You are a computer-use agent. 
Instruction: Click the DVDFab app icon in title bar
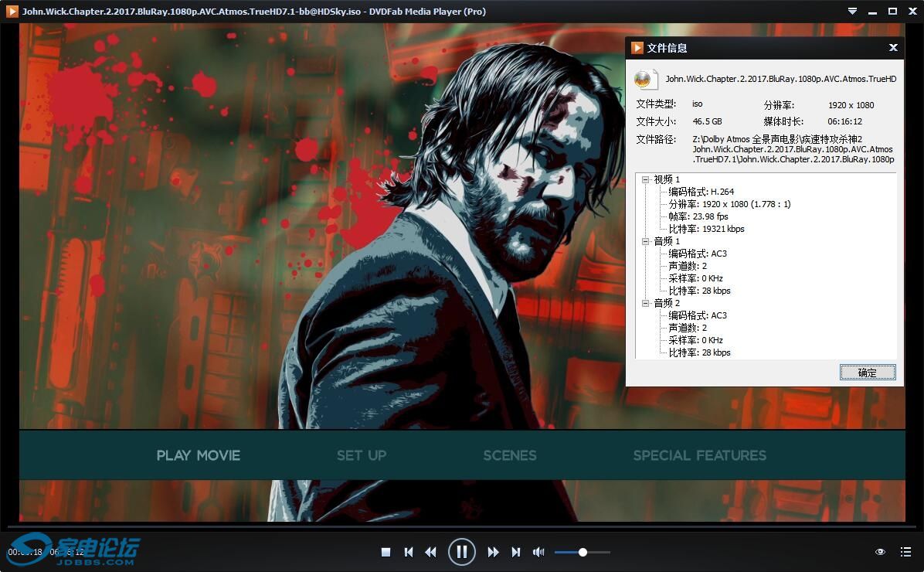coord(12,11)
